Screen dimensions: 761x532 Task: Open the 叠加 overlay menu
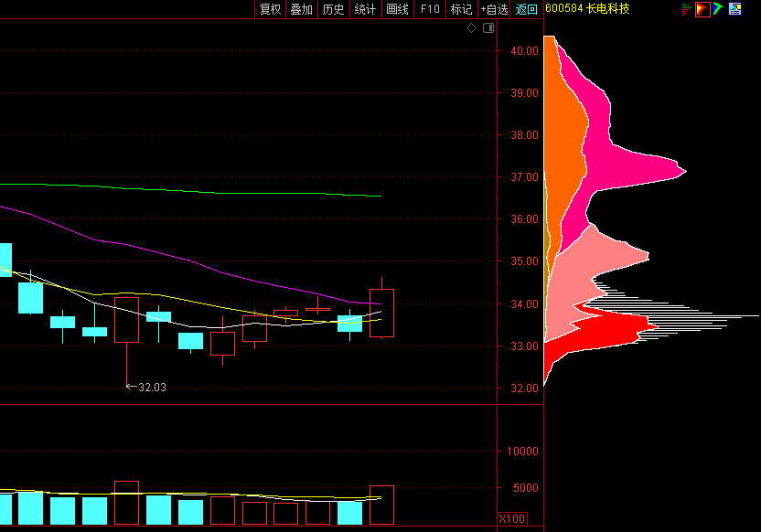(x=301, y=9)
